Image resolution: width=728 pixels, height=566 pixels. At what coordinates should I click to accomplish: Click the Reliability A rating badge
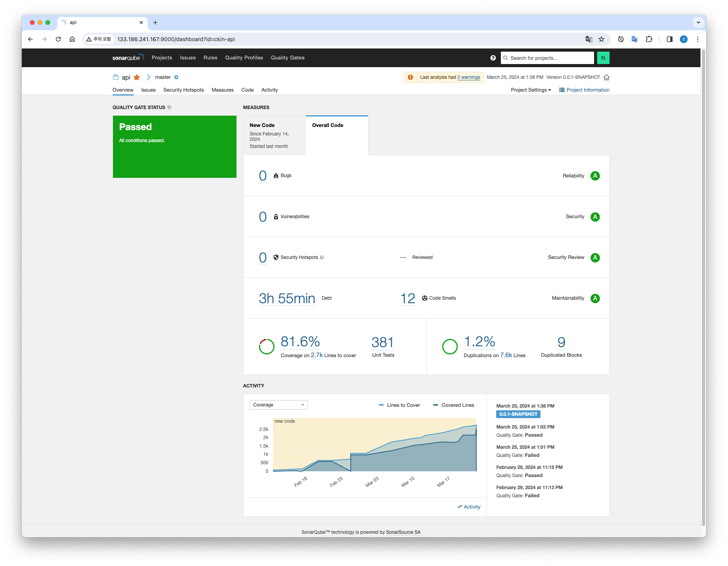click(595, 176)
